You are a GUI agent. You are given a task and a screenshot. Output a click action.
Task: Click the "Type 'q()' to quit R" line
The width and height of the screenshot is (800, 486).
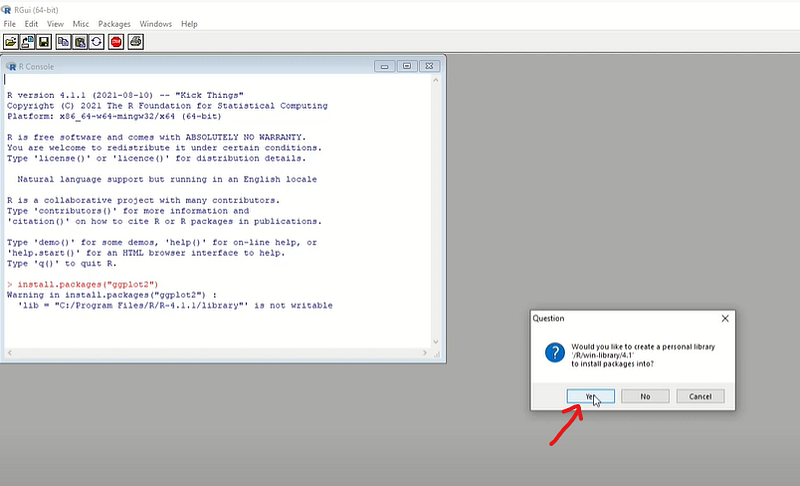coord(62,264)
